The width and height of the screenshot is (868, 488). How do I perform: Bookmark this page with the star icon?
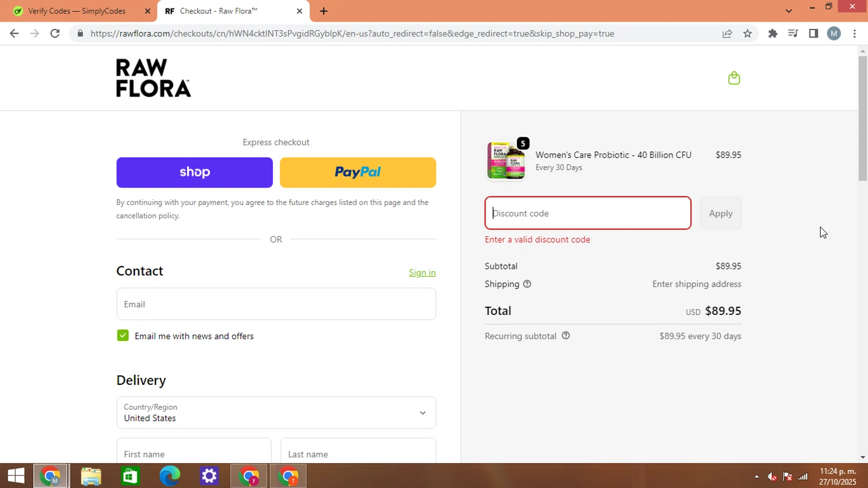[748, 34]
